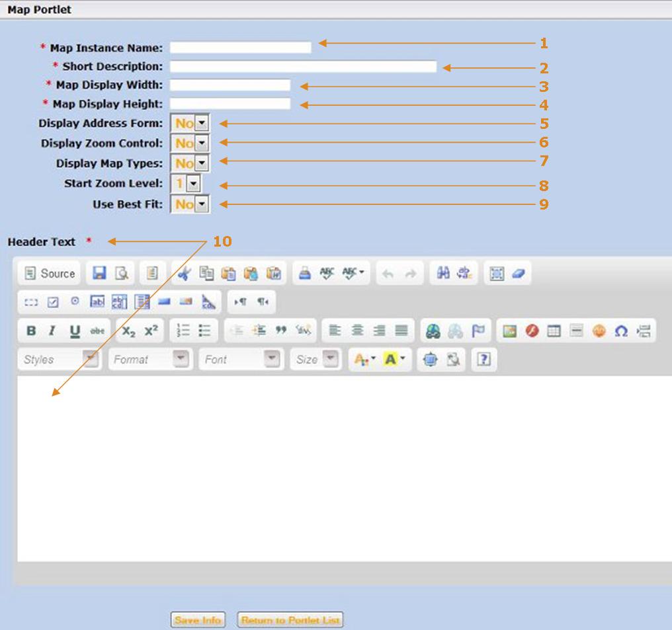
Task: Click the Map Instance Name field
Action: pyautogui.click(x=241, y=48)
